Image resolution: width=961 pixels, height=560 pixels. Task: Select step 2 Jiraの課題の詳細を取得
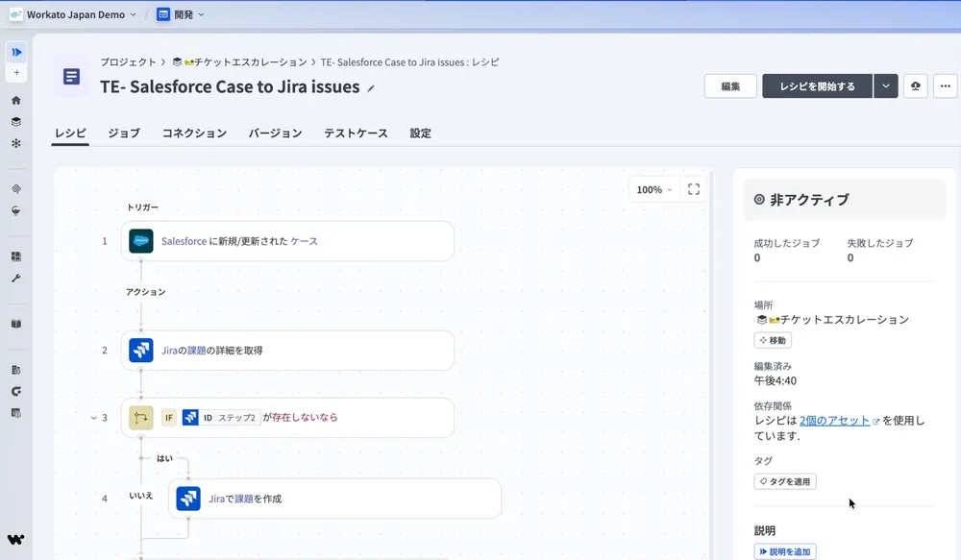coord(287,351)
